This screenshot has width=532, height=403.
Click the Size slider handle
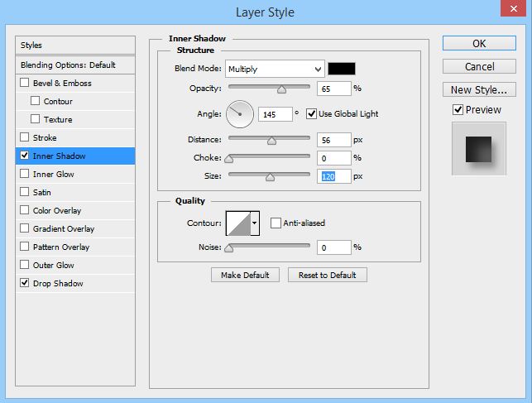click(x=270, y=177)
